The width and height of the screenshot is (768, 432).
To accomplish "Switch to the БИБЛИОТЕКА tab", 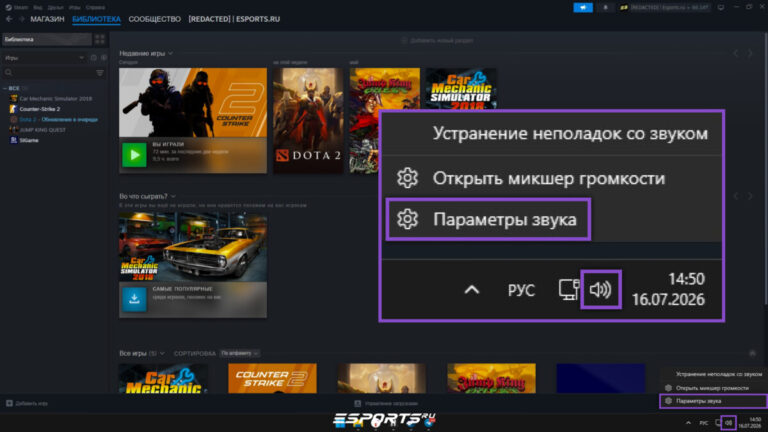I will click(96, 19).
